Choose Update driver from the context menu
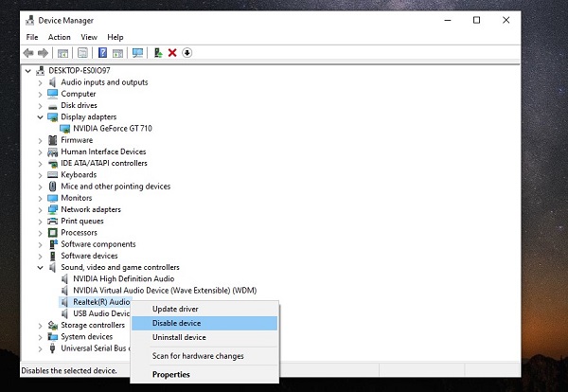 (x=175, y=310)
